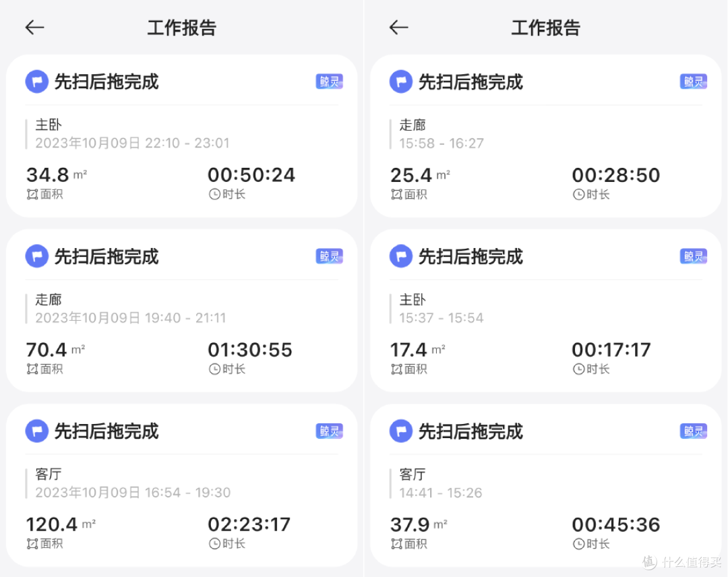Tap 走廊 room name above 15:58 - 16:27
The height and width of the screenshot is (577, 728).
(413, 125)
